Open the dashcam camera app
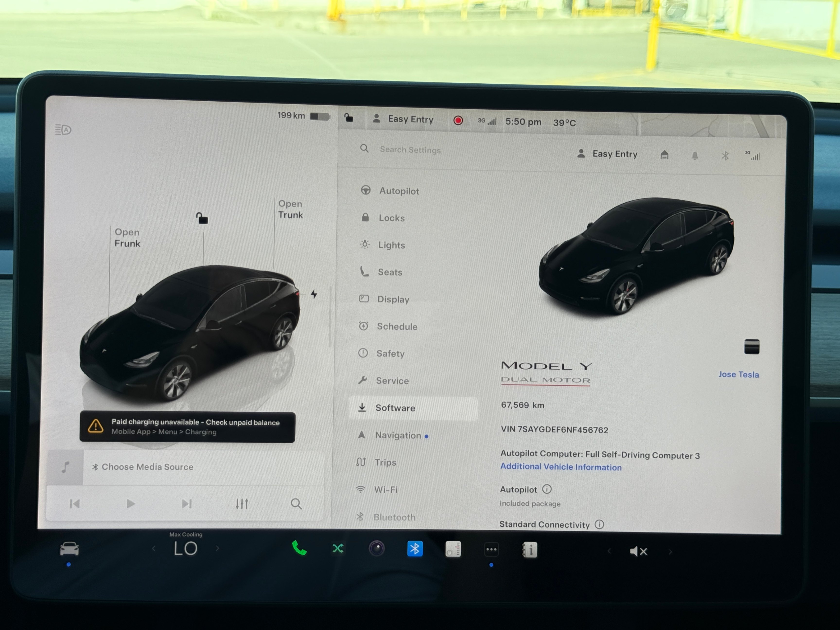Screen dimensions: 840x630 [377, 549]
